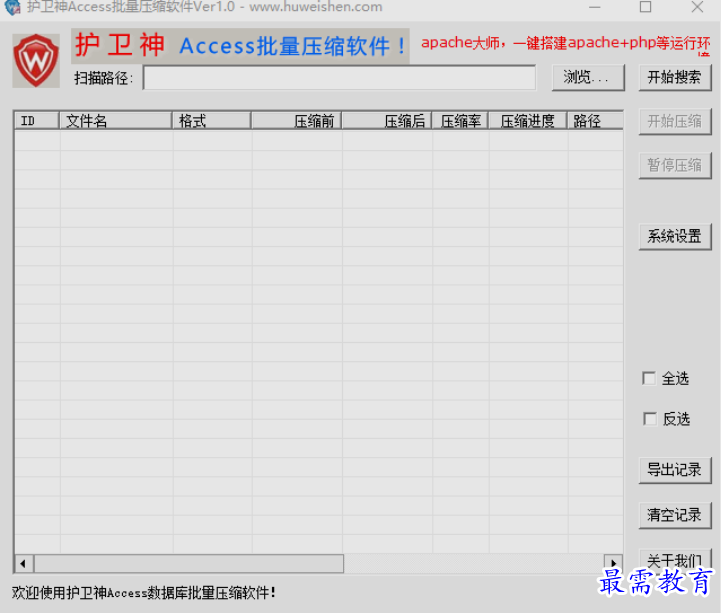Open 系统设置 system settings

(675, 237)
